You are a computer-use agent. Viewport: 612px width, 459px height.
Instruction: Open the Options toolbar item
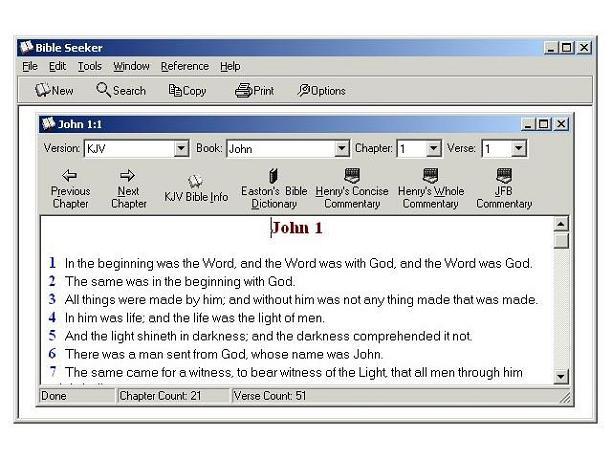tap(321, 91)
